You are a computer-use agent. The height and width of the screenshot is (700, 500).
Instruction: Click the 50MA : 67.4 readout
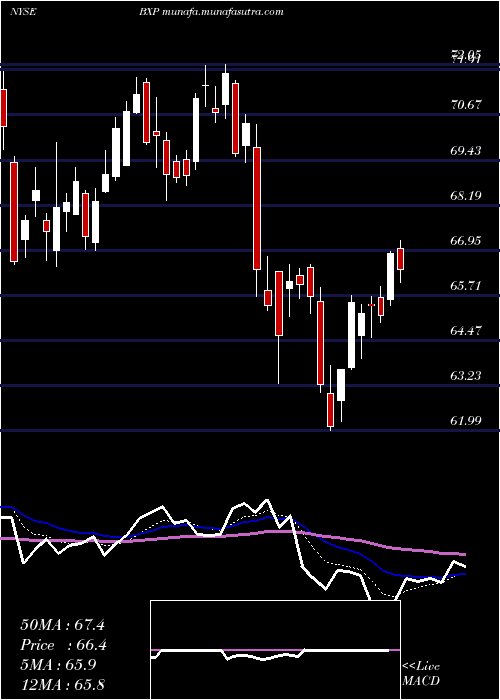[x=62, y=625]
